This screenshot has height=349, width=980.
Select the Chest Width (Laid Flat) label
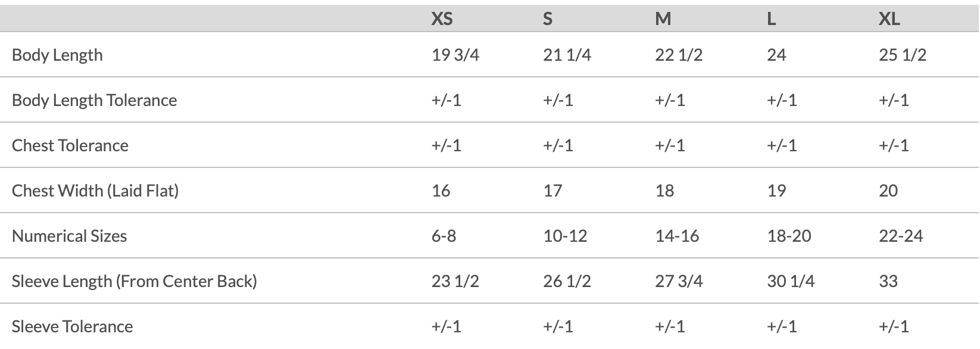(x=95, y=191)
